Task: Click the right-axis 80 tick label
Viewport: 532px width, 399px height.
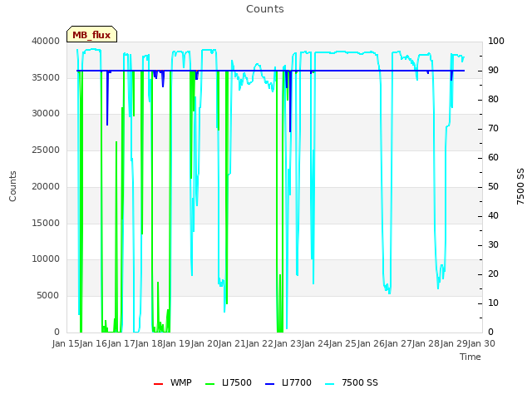Action: [x=493, y=100]
